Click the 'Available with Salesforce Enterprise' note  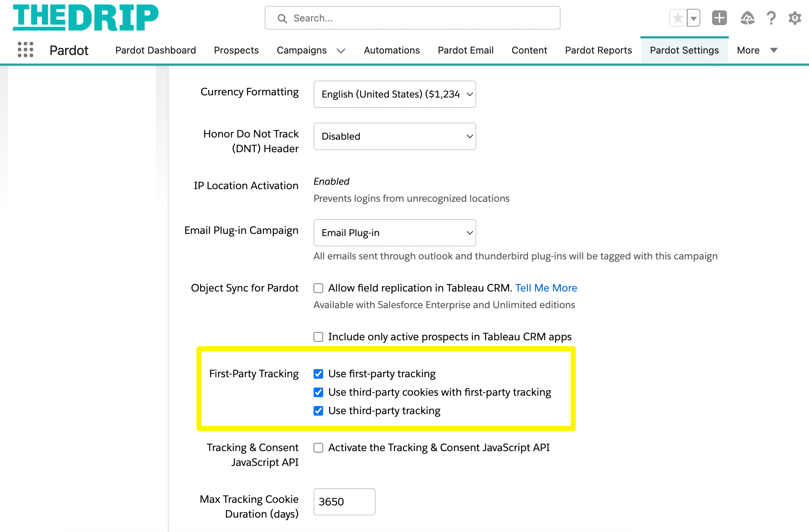click(444, 305)
